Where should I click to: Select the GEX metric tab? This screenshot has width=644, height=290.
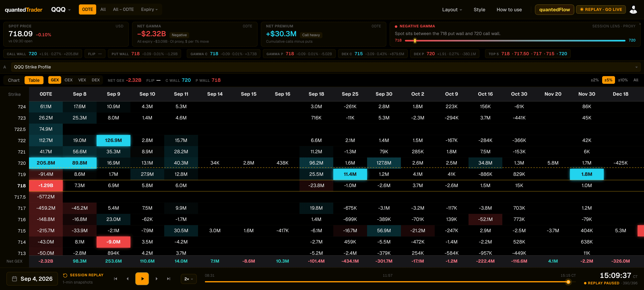point(55,80)
